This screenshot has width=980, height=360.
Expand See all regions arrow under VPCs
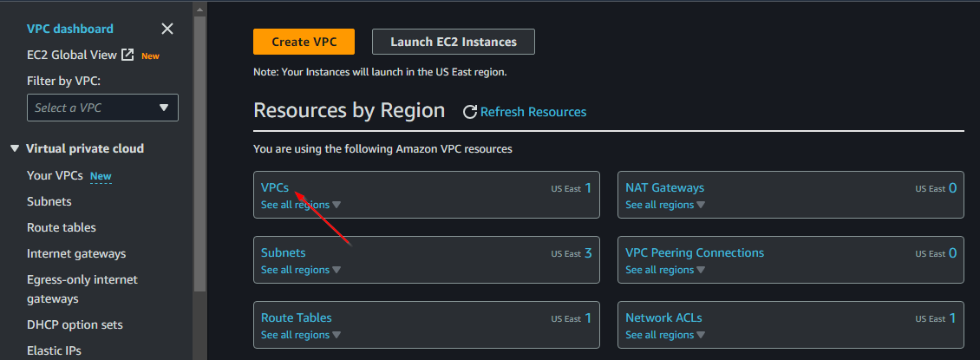[336, 206]
